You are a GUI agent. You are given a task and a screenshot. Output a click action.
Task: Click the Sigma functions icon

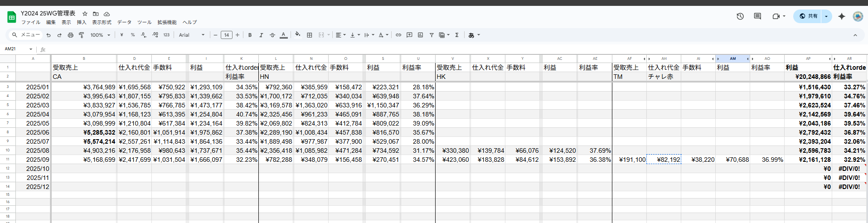tap(457, 35)
